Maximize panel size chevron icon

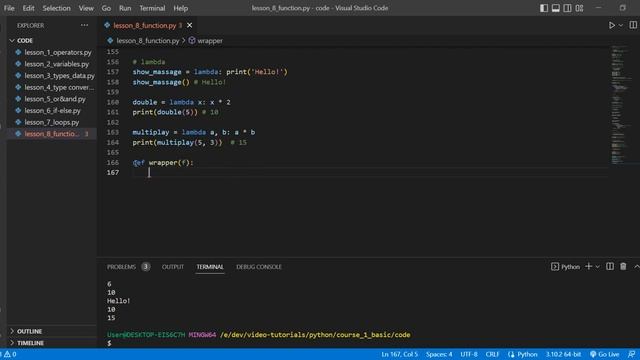(636, 267)
